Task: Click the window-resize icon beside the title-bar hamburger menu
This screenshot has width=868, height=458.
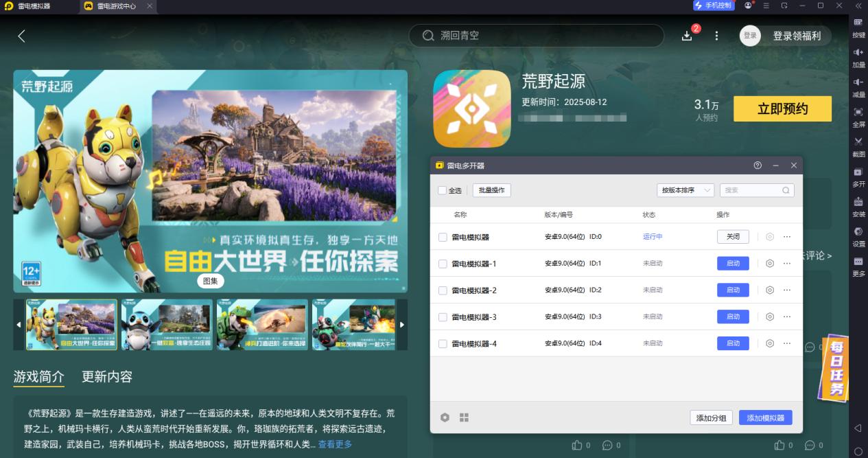Action: 784,5
